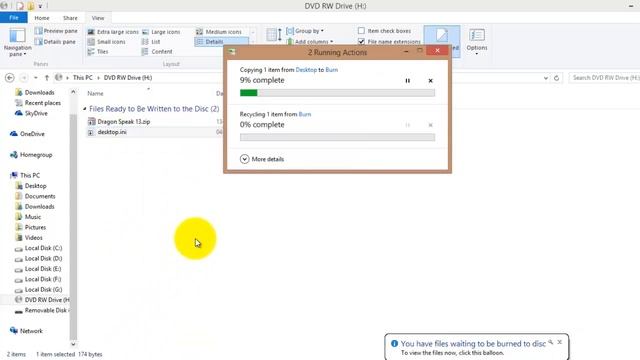Click This PC in address bar
The height and width of the screenshot is (360, 640).
point(82,78)
